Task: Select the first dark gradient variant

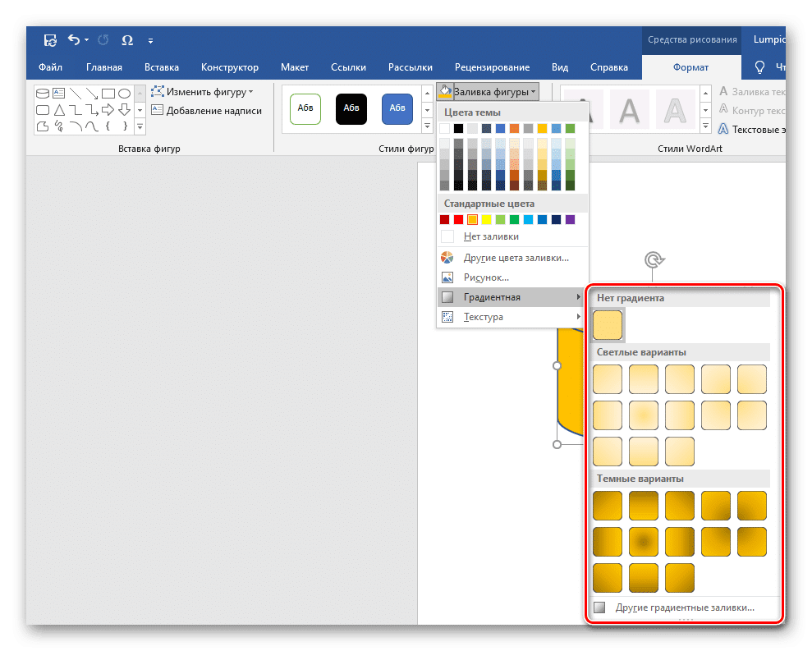Action: click(607, 505)
